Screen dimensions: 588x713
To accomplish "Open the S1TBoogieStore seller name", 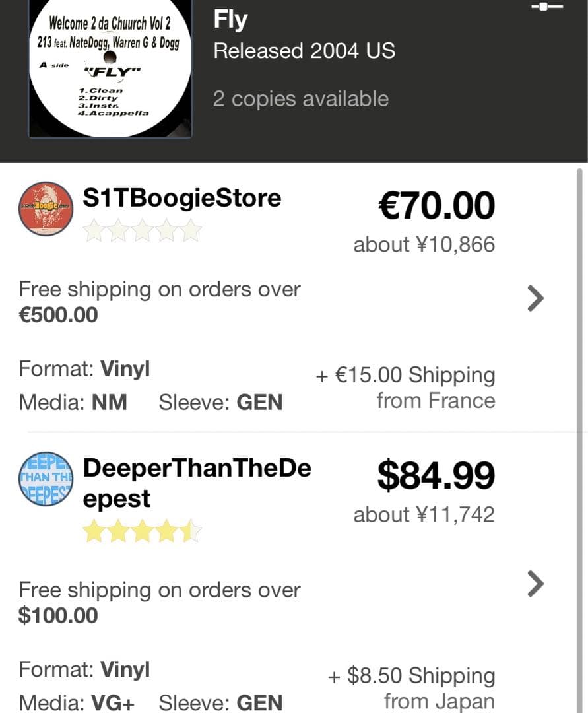I will point(181,198).
